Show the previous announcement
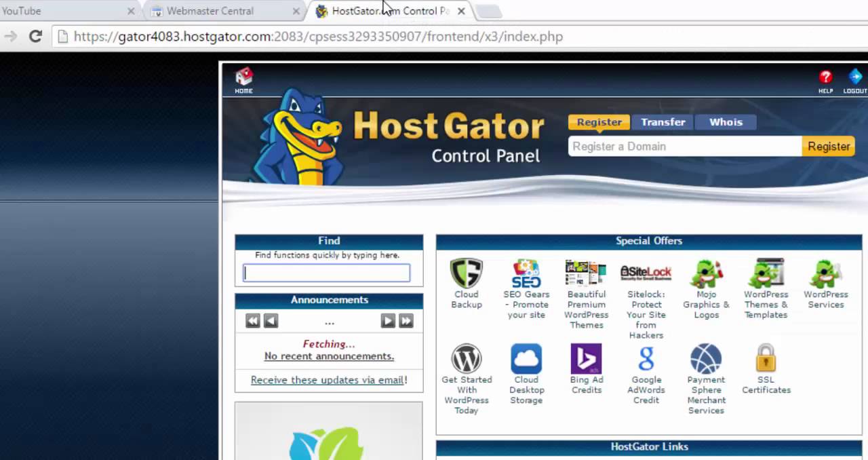 [x=271, y=321]
